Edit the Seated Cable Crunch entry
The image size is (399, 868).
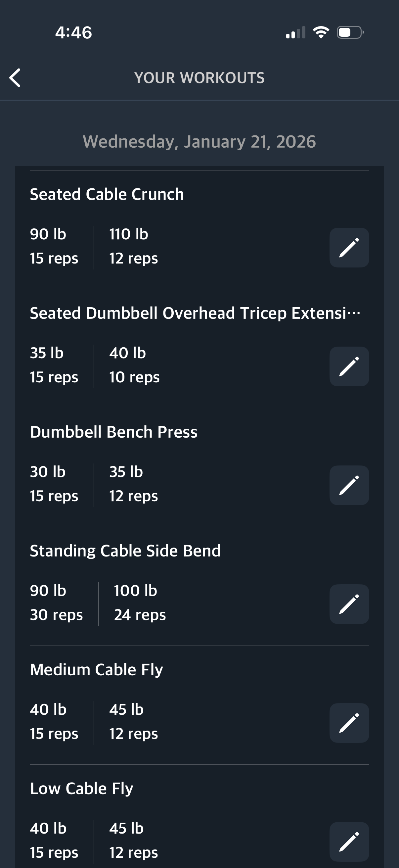pos(349,248)
